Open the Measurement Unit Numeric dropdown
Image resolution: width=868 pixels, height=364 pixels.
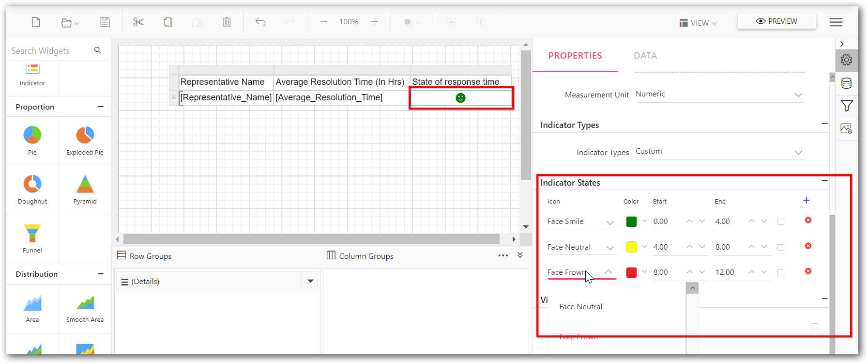(719, 95)
